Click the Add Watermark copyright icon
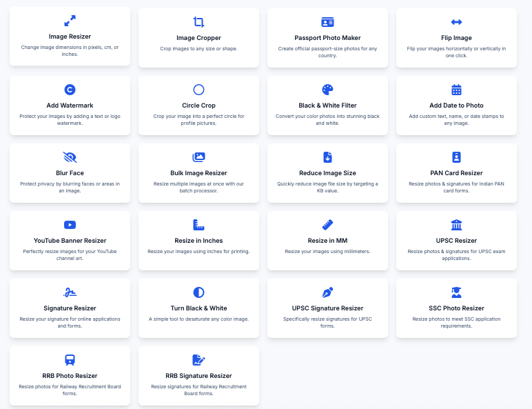 point(70,89)
